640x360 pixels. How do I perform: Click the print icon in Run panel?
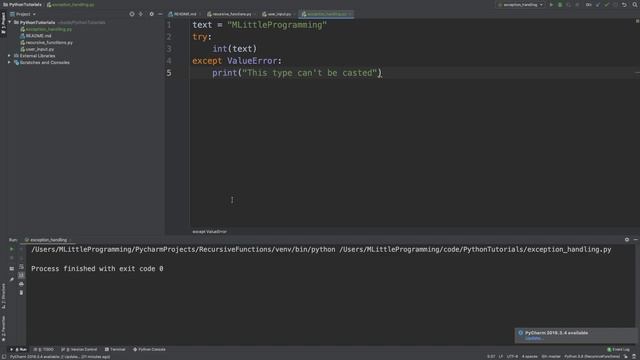[21, 284]
